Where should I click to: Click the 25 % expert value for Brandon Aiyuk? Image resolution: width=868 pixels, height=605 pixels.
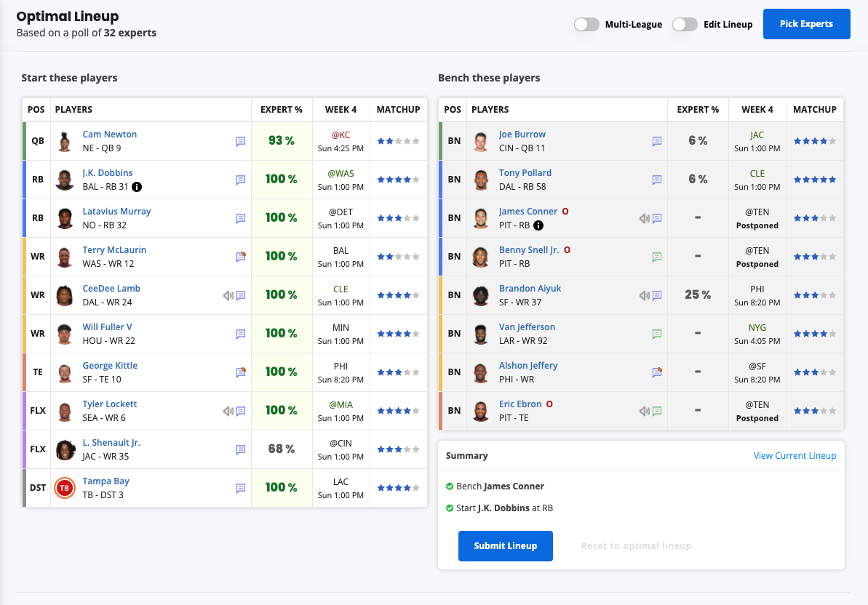[698, 295]
